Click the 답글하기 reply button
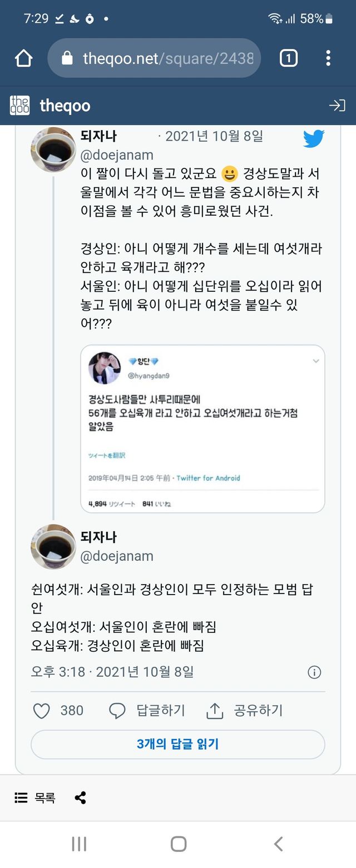The height and width of the screenshot is (868, 356). [x=147, y=710]
